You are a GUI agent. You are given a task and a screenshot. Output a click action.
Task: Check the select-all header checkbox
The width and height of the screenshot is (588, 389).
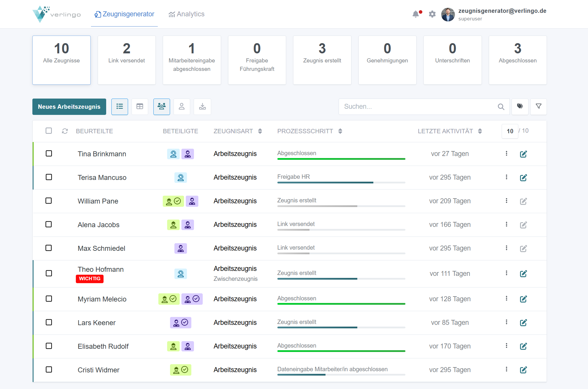click(x=49, y=131)
